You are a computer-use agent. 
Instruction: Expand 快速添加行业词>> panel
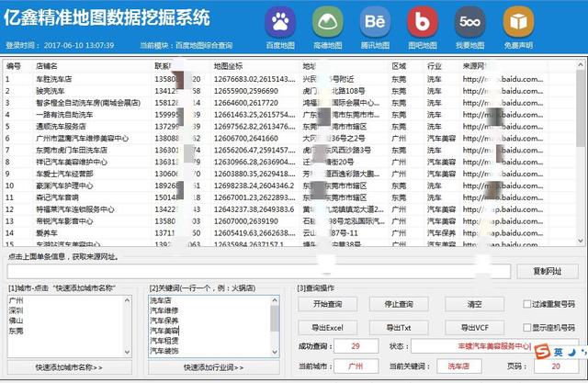pyautogui.click(x=213, y=367)
